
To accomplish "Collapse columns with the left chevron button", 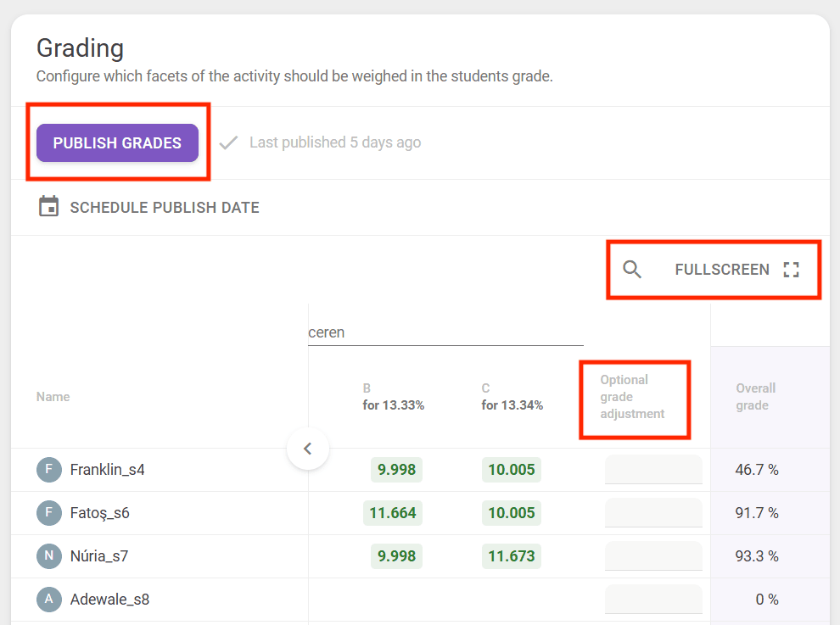I will coord(308,449).
